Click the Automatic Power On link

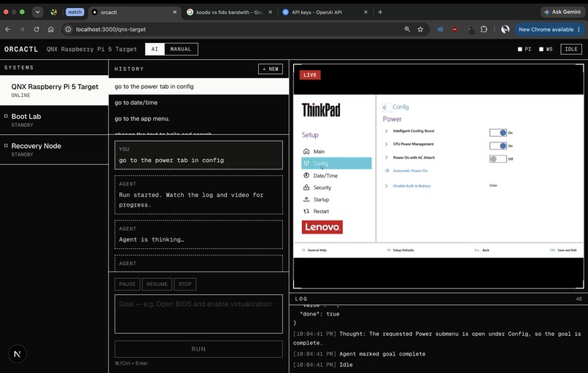pos(410,170)
